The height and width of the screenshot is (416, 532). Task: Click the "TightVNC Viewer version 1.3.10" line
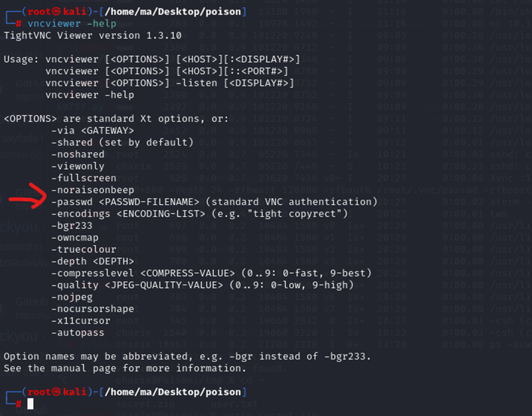93,36
